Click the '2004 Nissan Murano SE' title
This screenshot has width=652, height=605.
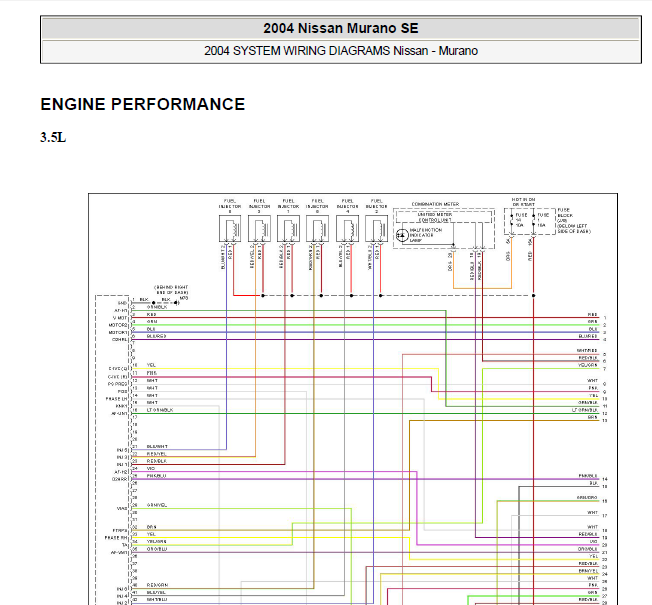click(341, 28)
